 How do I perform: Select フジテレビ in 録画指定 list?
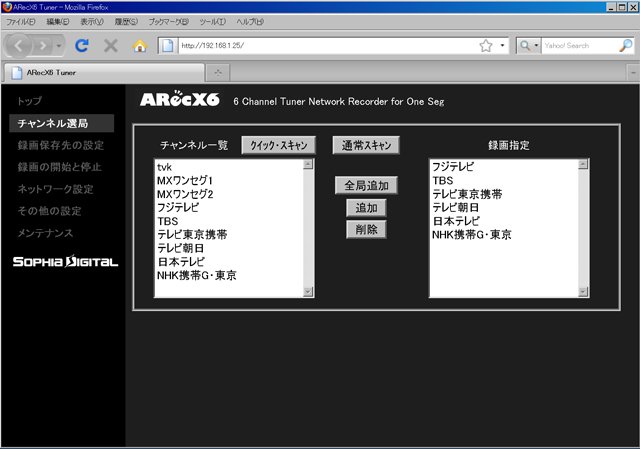[504, 167]
